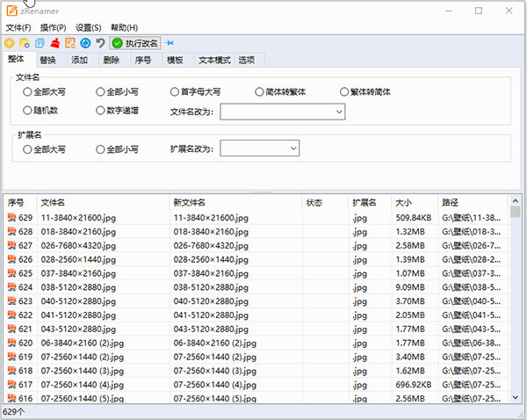
Task: Choose the 简体转繁体 radio option
Action: point(260,91)
